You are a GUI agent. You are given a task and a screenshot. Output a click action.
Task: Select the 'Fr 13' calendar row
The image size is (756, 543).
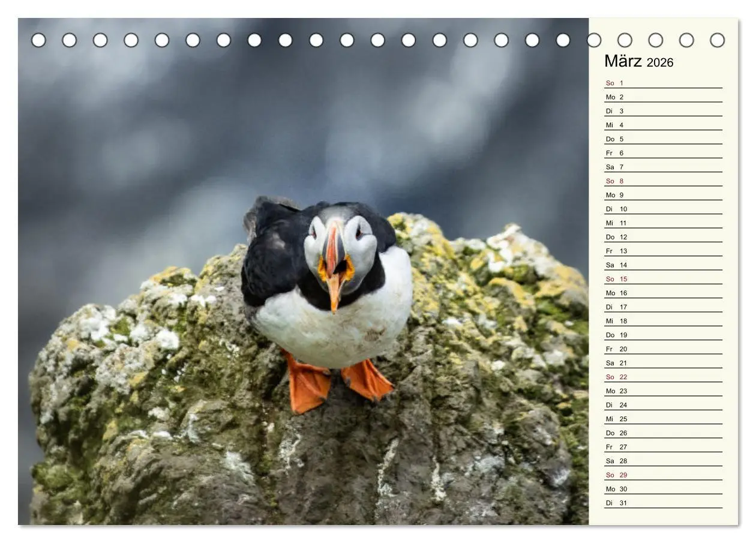point(663,251)
